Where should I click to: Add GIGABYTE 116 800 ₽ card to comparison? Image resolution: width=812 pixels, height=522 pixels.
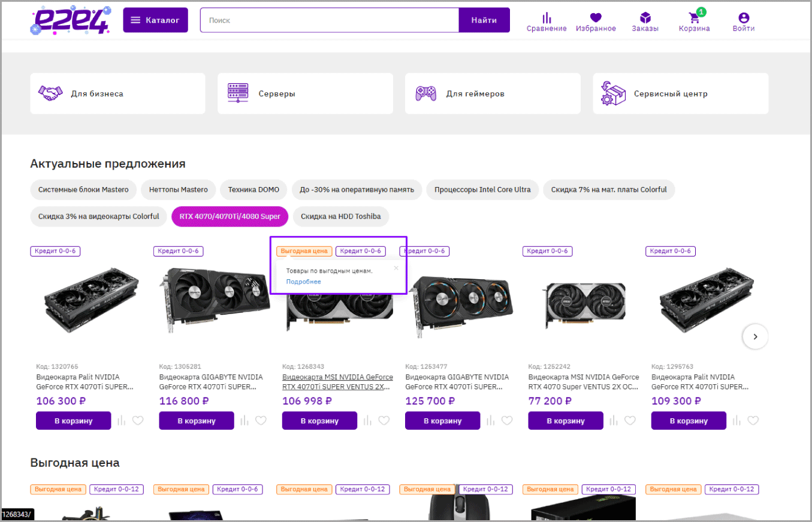pos(244,421)
